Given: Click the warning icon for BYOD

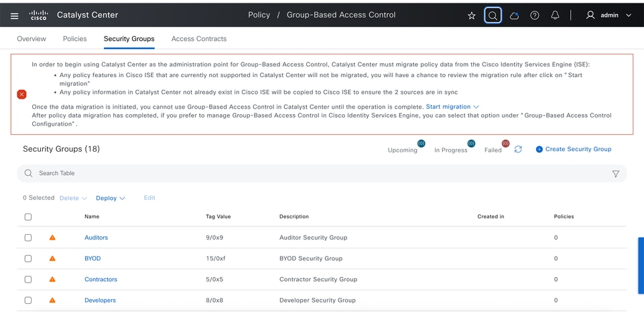Looking at the screenshot, I should coord(52,258).
